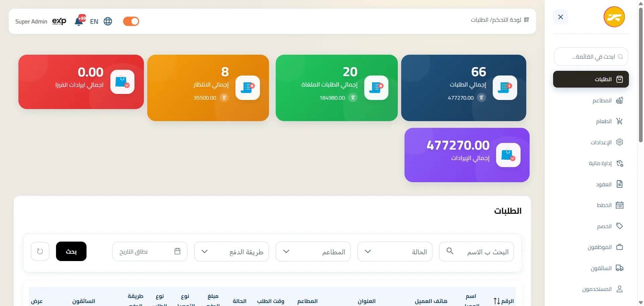This screenshot has width=644, height=306.
Task: Click the السائقون drivers truck icon
Action: [x=620, y=268]
